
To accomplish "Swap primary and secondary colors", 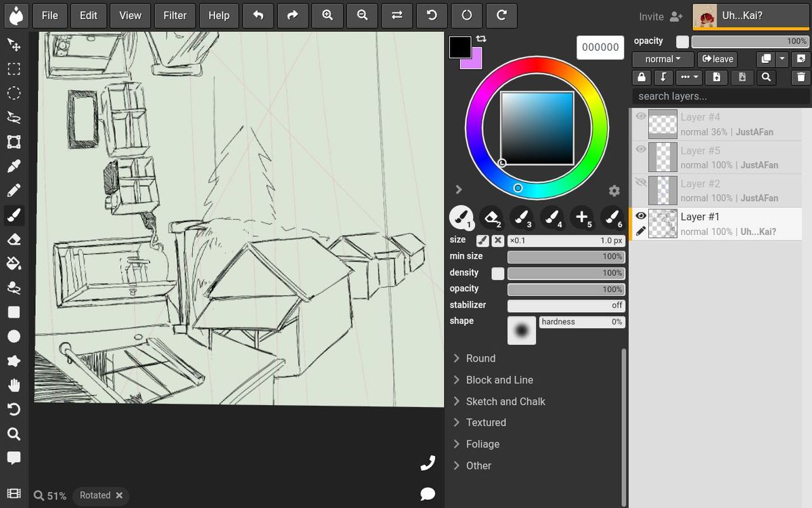I will click(x=481, y=39).
